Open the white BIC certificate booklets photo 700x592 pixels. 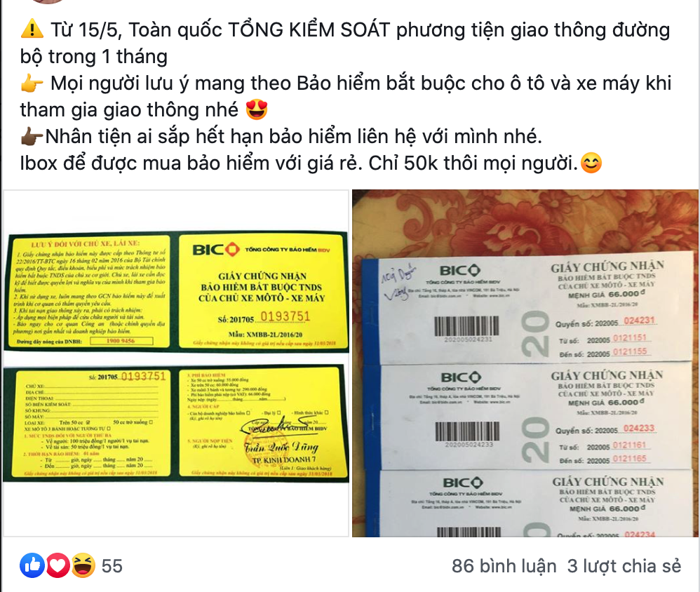click(x=525, y=363)
